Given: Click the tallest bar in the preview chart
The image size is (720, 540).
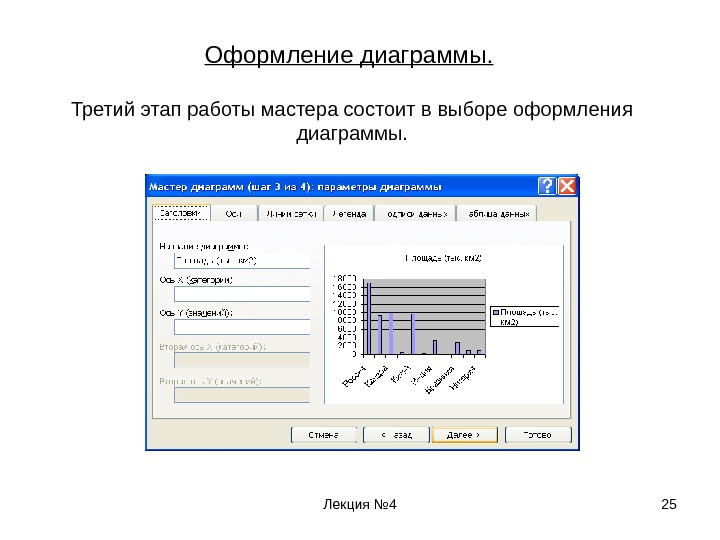Looking at the screenshot, I should click(x=369, y=319).
